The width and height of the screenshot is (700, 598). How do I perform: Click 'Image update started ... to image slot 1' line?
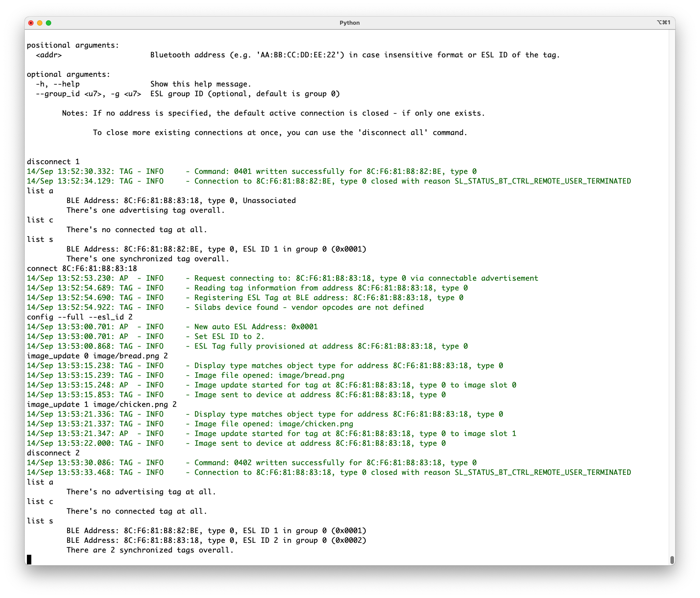pyautogui.click(x=272, y=433)
